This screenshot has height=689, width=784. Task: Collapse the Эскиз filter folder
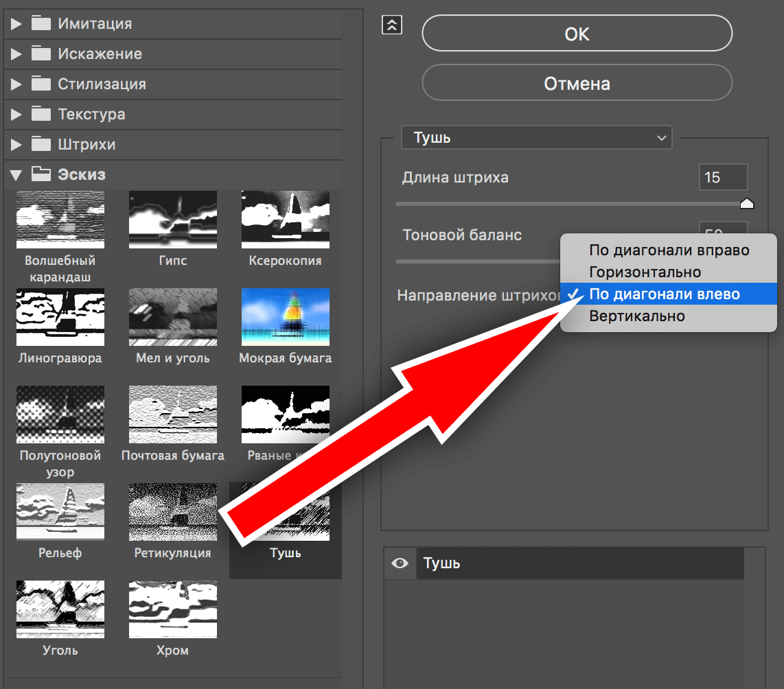pos(15,175)
